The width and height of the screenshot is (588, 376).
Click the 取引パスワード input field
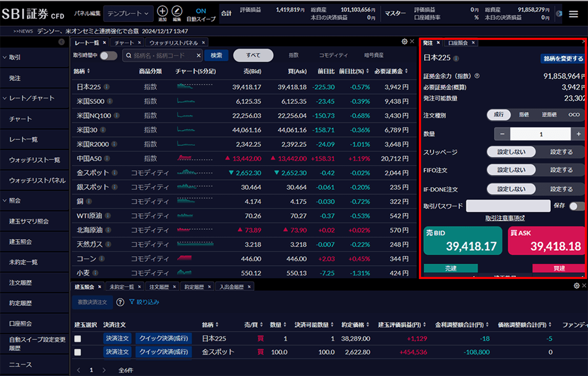pos(508,206)
